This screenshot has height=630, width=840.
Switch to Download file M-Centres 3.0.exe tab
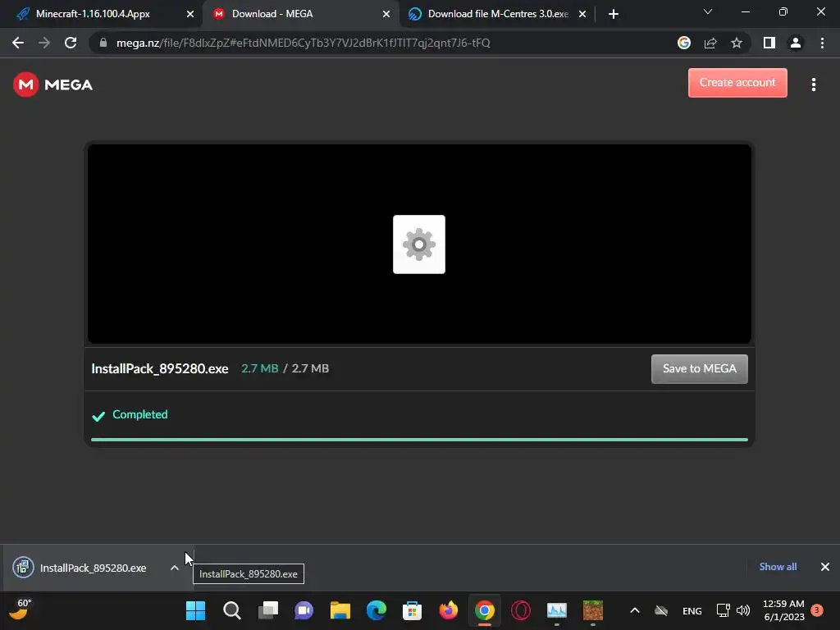click(498, 14)
